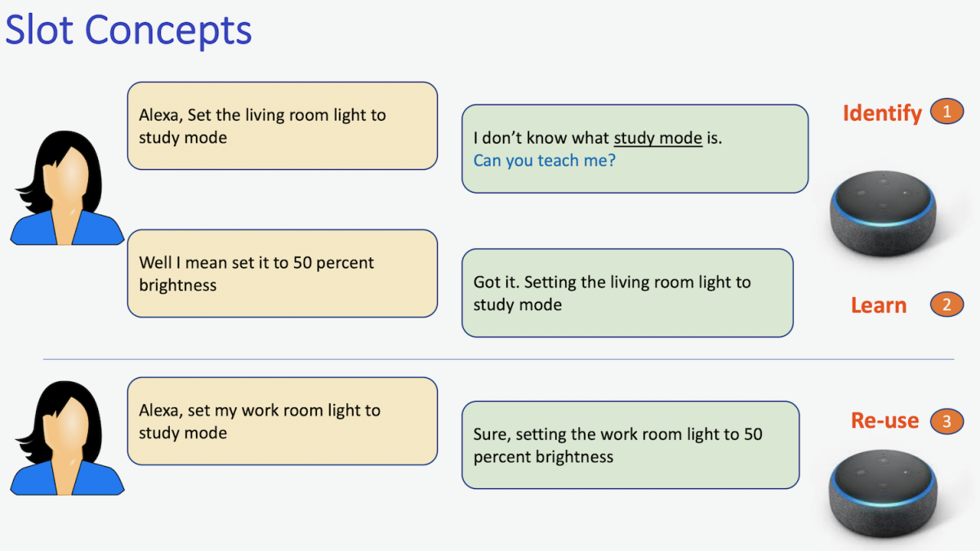
Task: Select the "Sure, setting the work room" reply
Action: click(x=630, y=445)
